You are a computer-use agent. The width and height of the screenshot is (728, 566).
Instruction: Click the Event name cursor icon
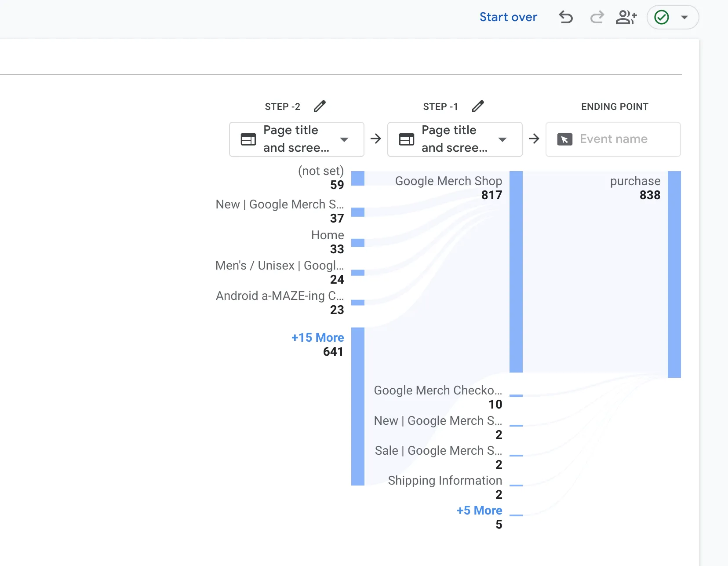(565, 139)
